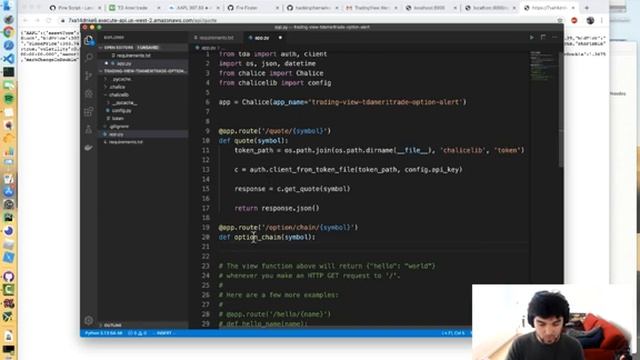Run the Python file with play icon

(531, 38)
